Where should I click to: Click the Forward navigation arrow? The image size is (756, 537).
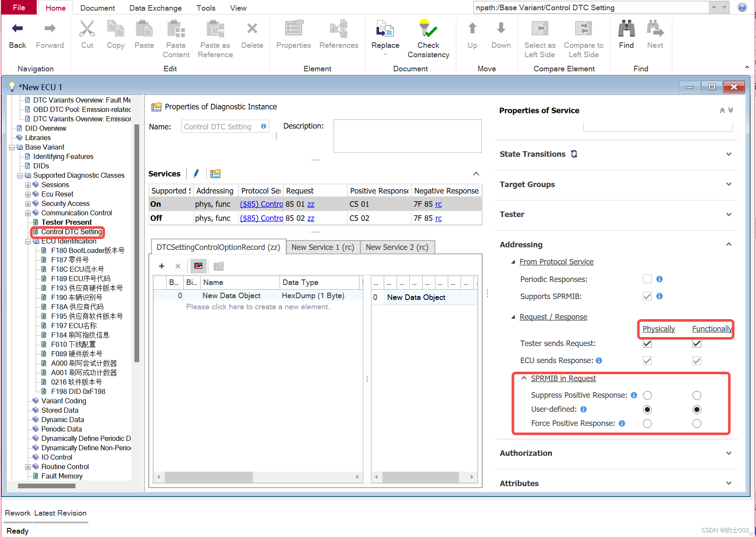(x=50, y=29)
